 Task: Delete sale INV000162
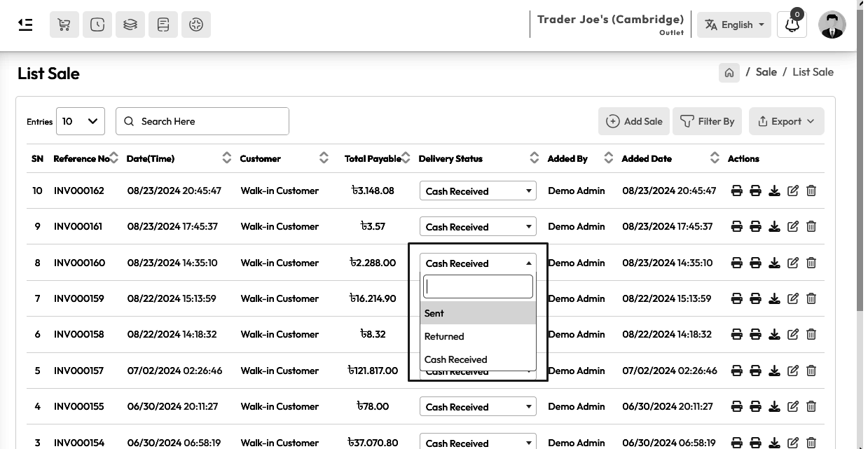811,191
